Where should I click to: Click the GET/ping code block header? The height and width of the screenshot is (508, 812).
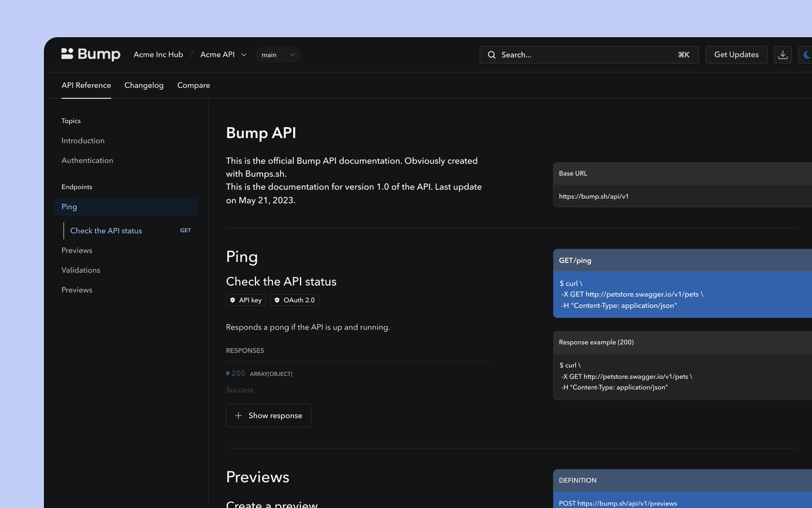point(682,260)
